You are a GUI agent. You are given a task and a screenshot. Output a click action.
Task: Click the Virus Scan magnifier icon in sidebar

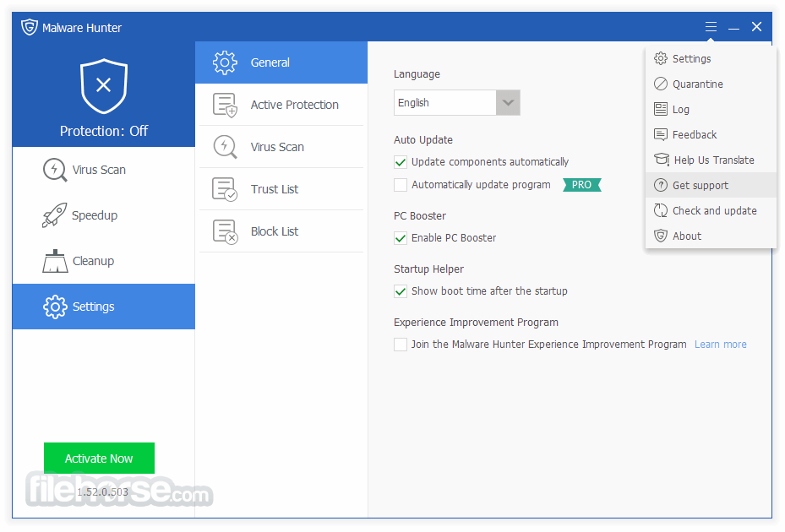click(55, 170)
